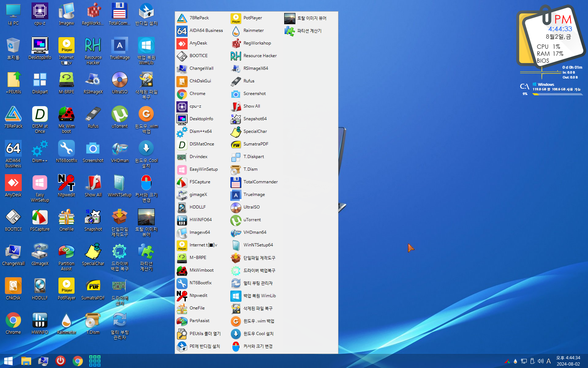Screen dimensions: 588x368
Task: Click the disk usage bar in Rainmeter widget
Action: pyautogui.click(x=558, y=94)
